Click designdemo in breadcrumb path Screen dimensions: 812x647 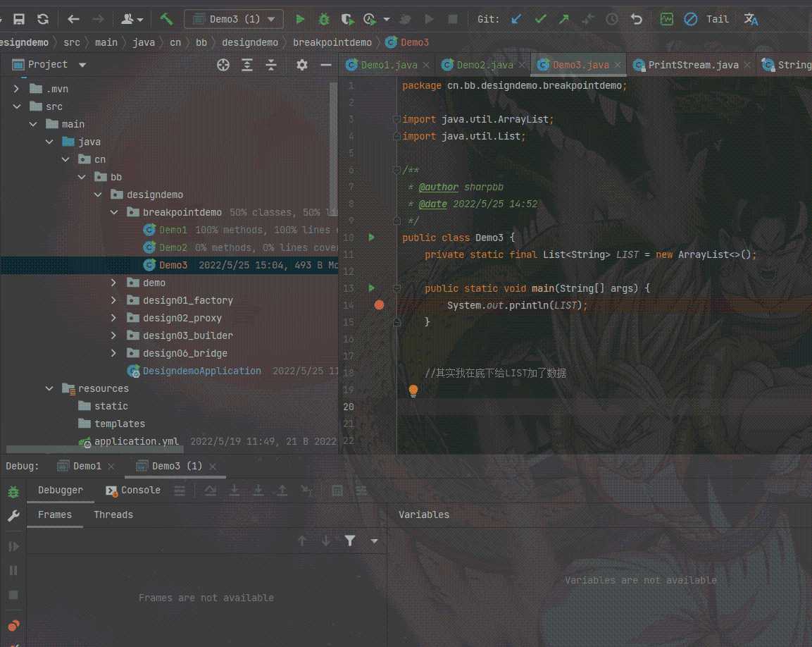249,42
